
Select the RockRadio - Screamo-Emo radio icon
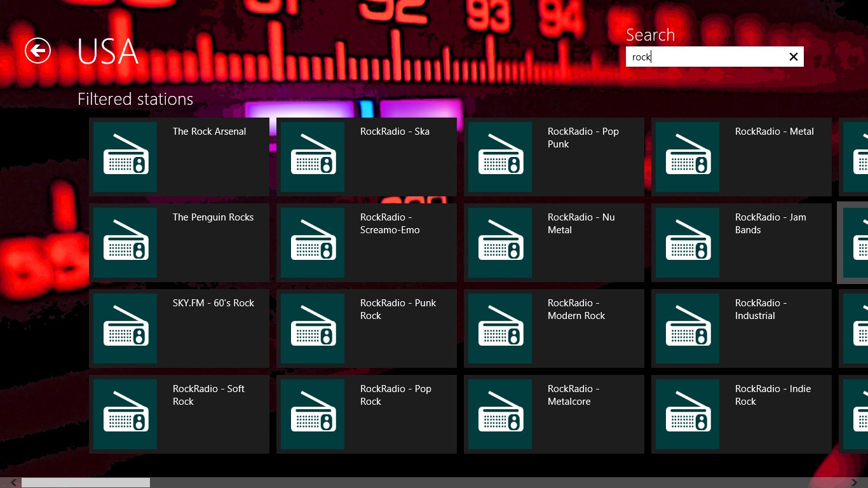[313, 243]
